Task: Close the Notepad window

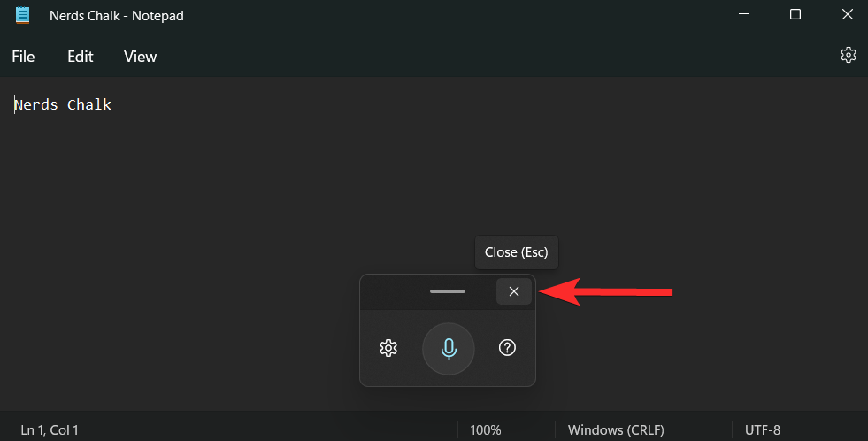Action: tap(847, 14)
